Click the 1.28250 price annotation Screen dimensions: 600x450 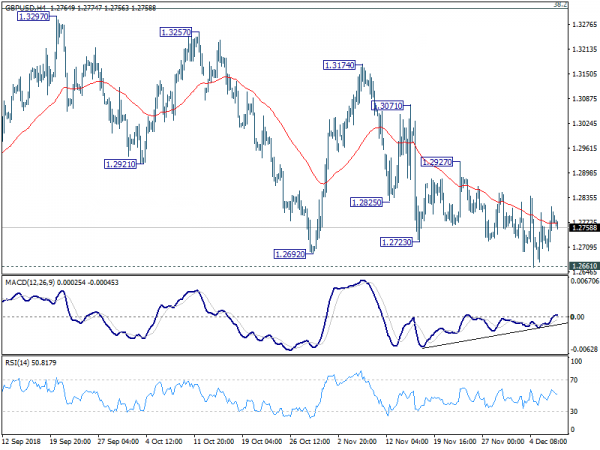(x=367, y=202)
